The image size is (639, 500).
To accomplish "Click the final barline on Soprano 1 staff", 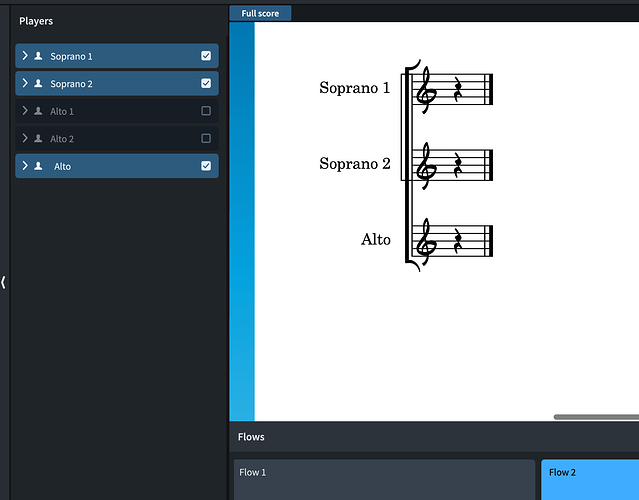I will [x=489, y=89].
